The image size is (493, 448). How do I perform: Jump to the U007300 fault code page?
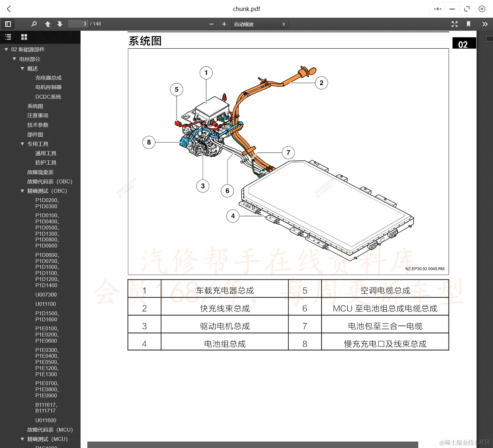pos(46,295)
